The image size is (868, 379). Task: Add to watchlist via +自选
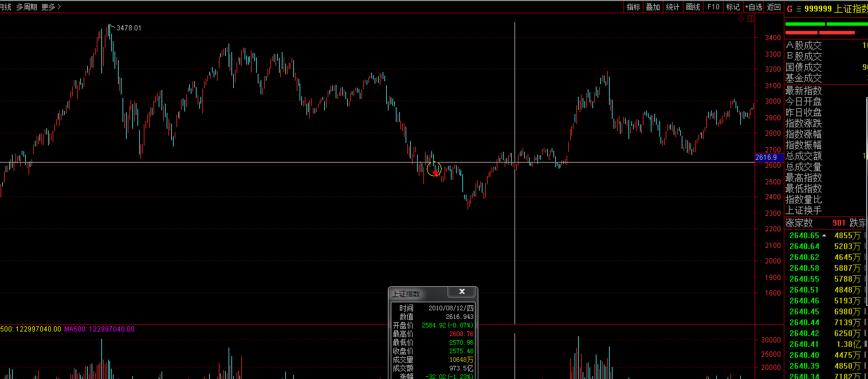753,7
